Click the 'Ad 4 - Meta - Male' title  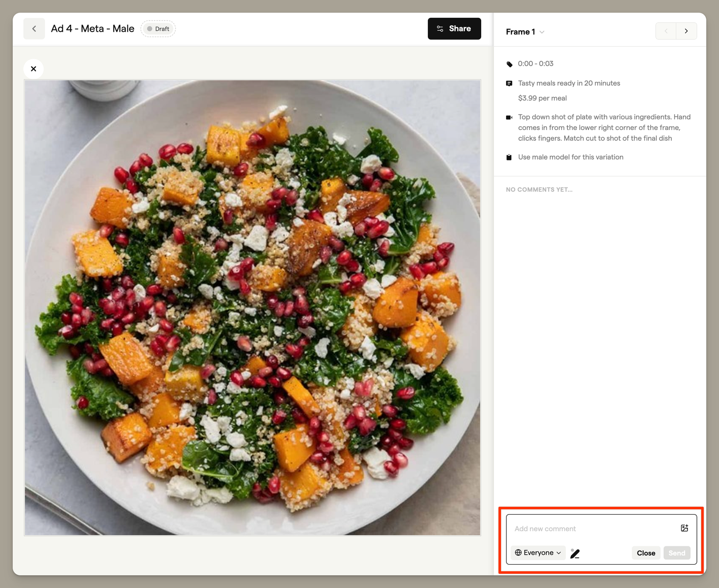coord(93,29)
